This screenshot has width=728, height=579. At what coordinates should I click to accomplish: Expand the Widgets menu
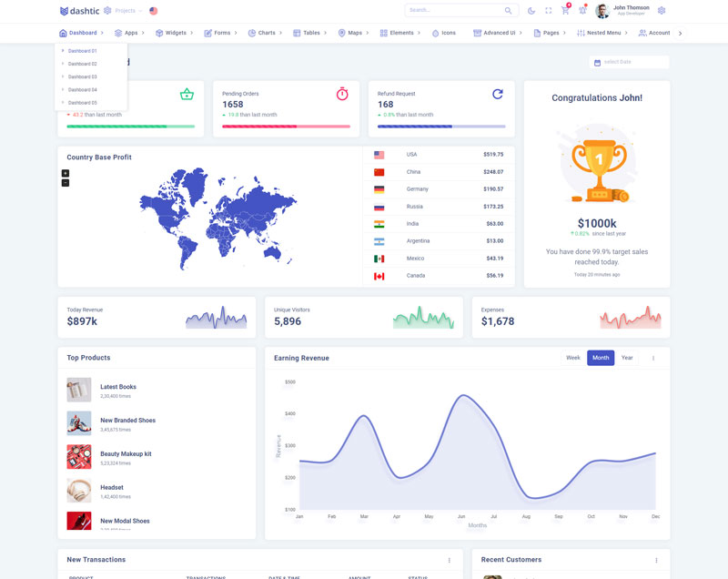point(171,33)
